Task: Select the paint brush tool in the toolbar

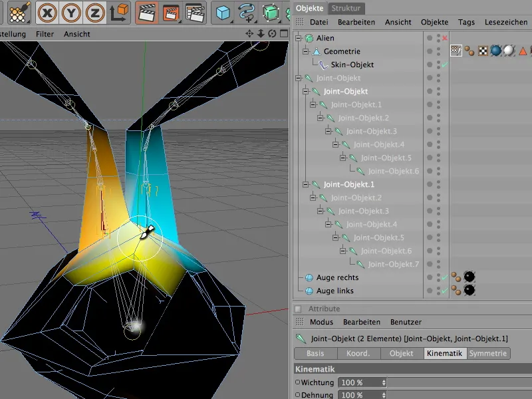Action: [19, 12]
